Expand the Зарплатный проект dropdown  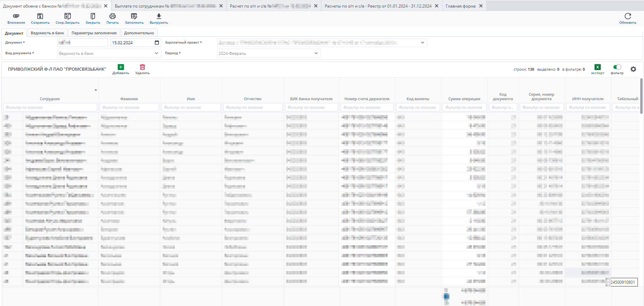(x=423, y=43)
